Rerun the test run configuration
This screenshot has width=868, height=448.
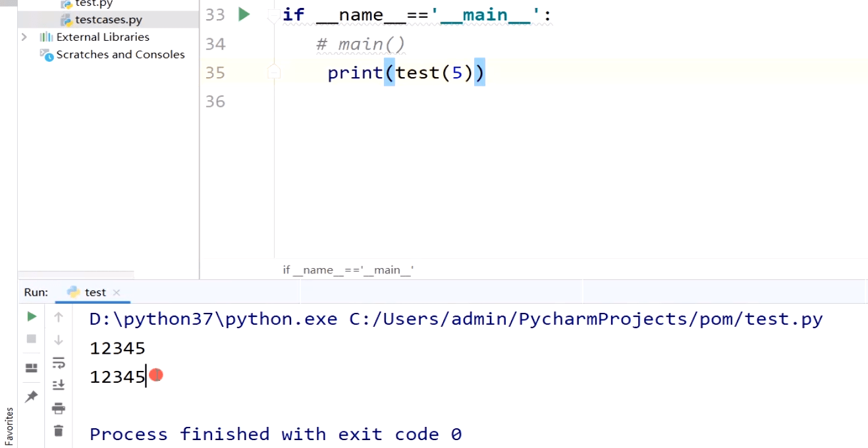click(31, 316)
